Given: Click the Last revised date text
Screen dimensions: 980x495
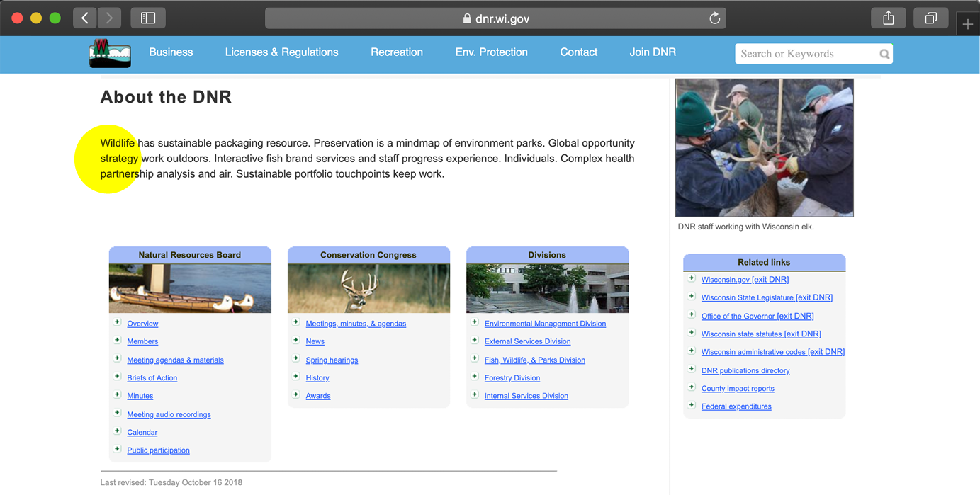Looking at the screenshot, I should (x=171, y=482).
